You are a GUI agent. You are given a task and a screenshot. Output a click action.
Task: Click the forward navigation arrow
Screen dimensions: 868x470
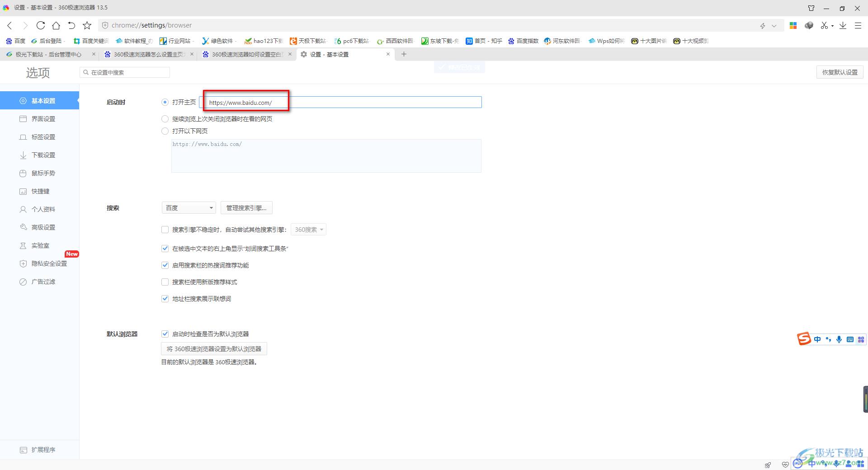[25, 25]
